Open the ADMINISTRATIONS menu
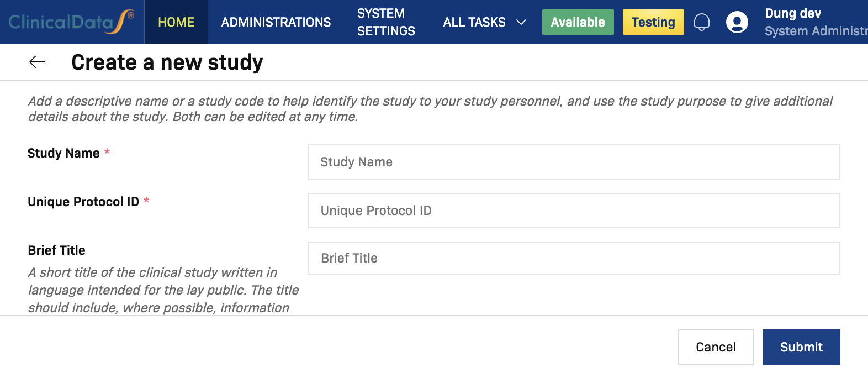The height and width of the screenshot is (378, 868). point(276,22)
